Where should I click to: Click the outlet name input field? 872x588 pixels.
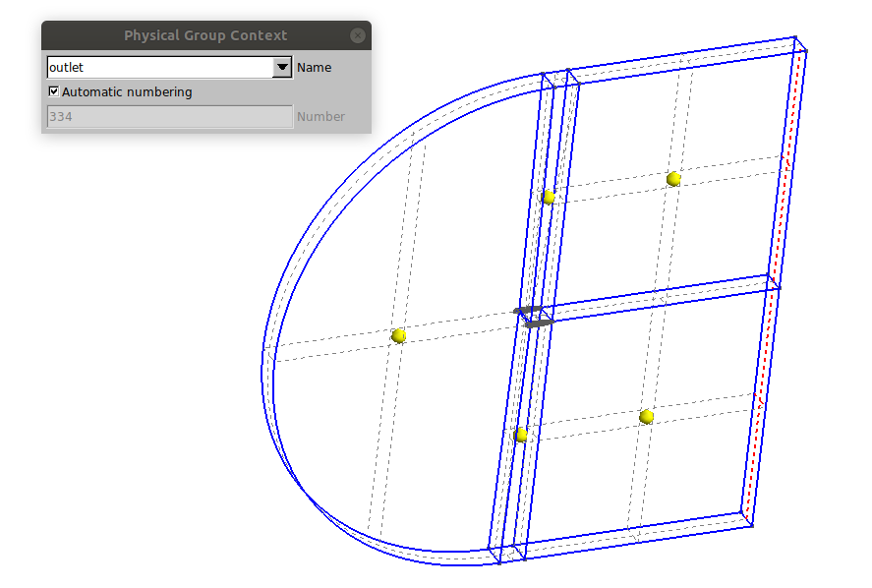(x=160, y=67)
